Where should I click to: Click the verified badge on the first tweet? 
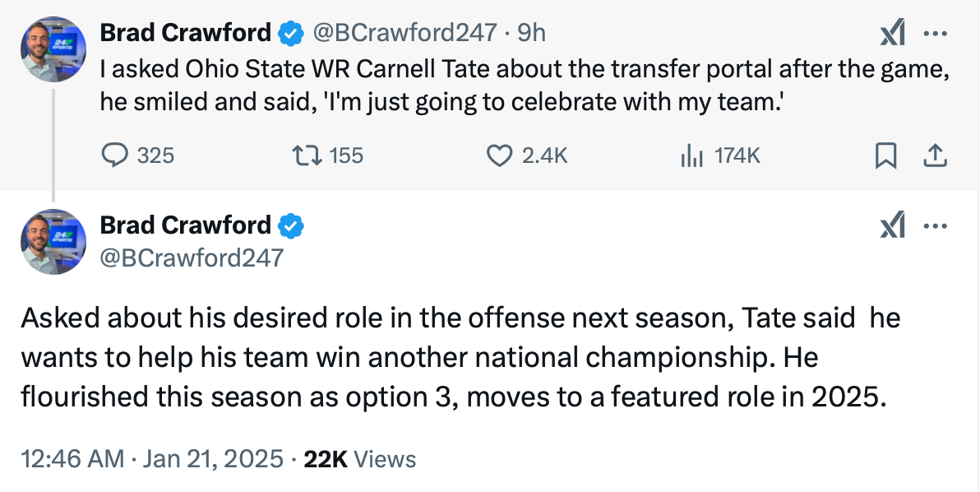click(291, 33)
